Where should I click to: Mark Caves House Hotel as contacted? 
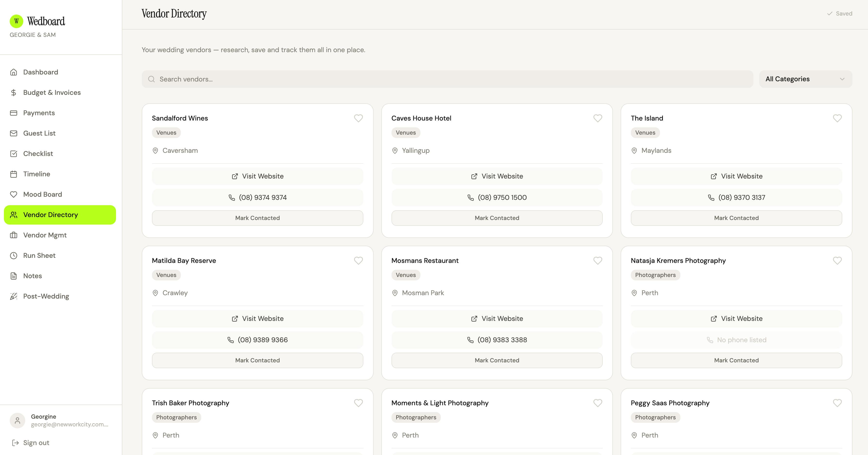click(x=497, y=218)
